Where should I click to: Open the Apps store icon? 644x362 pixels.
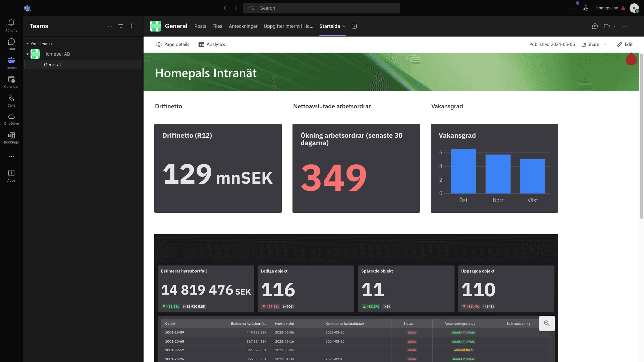coord(11,176)
